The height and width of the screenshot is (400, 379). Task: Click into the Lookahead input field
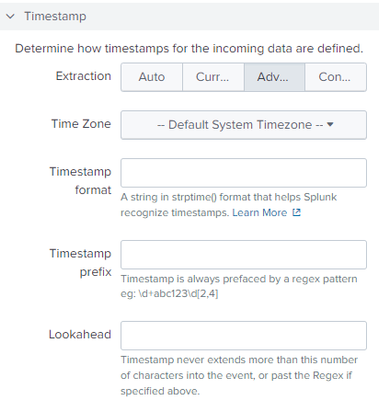click(x=244, y=335)
